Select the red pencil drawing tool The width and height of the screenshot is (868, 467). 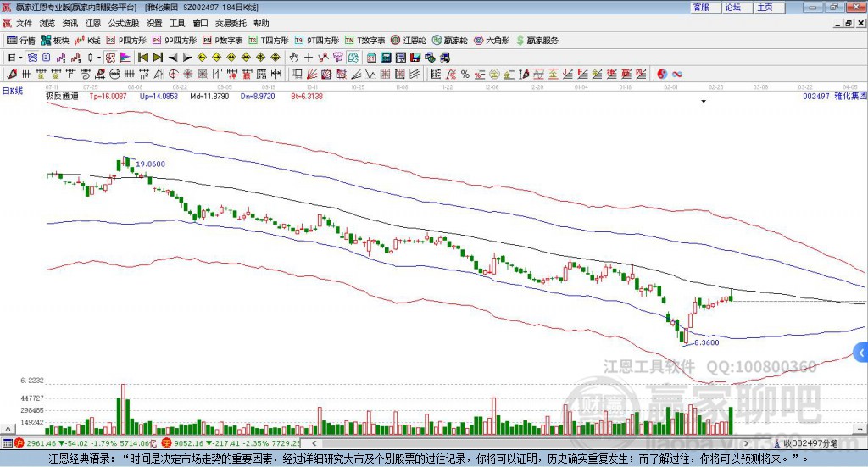pyautogui.click(x=12, y=74)
